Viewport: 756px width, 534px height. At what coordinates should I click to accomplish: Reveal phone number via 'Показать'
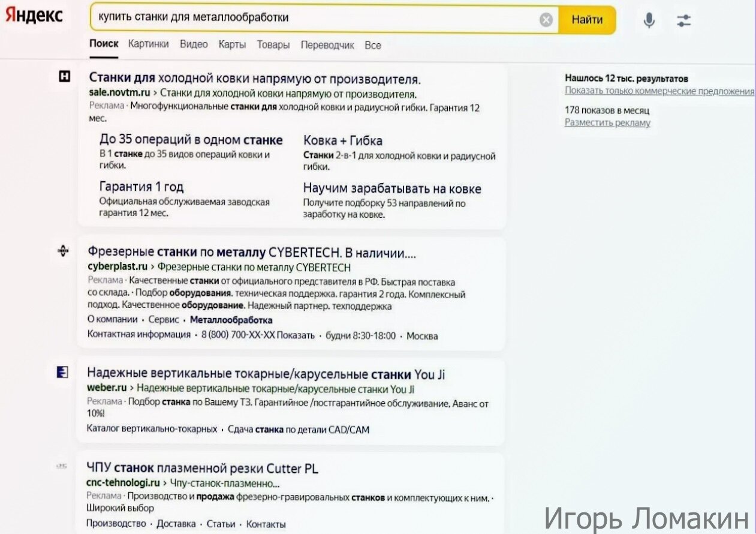[x=296, y=335]
